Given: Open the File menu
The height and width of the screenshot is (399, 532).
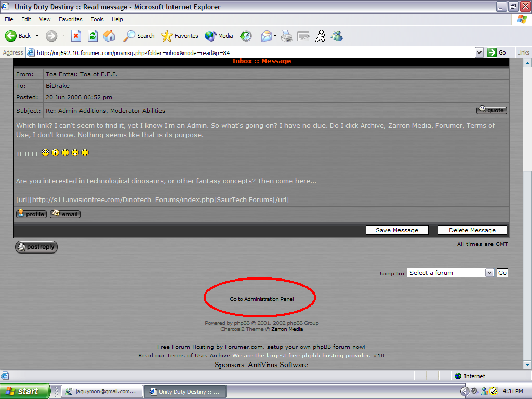Looking at the screenshot, I should coord(9,19).
